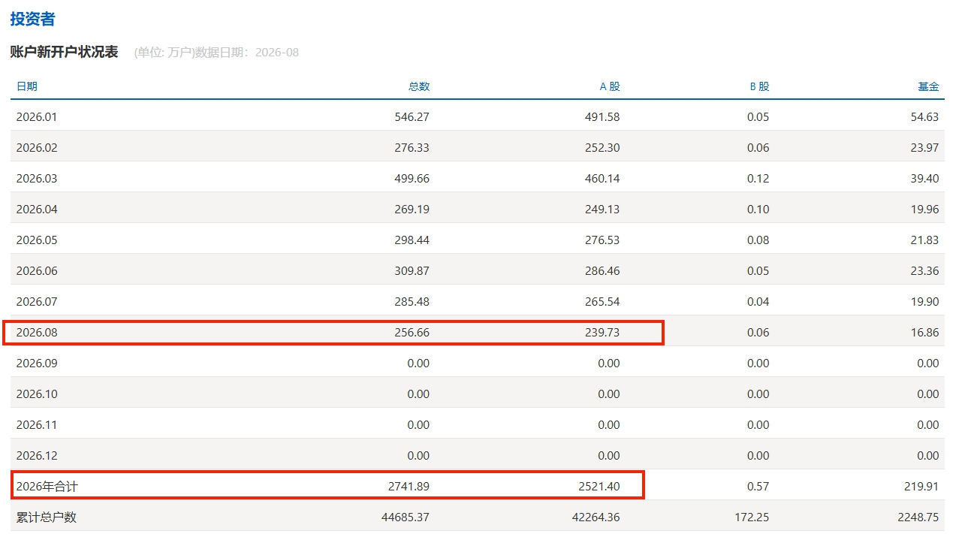Select the 2026.01 date cell
Image resolution: width=980 pixels, height=549 pixels.
tap(37, 117)
